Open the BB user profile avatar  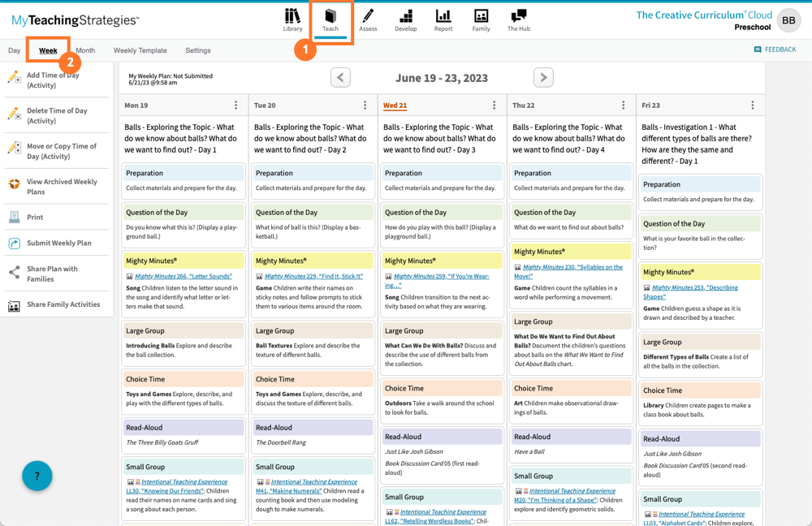788,20
